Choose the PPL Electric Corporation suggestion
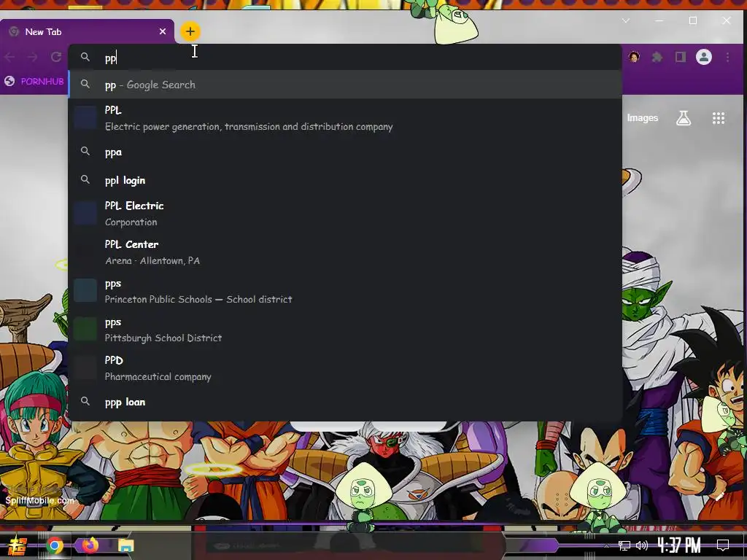747x560 pixels. (x=345, y=214)
